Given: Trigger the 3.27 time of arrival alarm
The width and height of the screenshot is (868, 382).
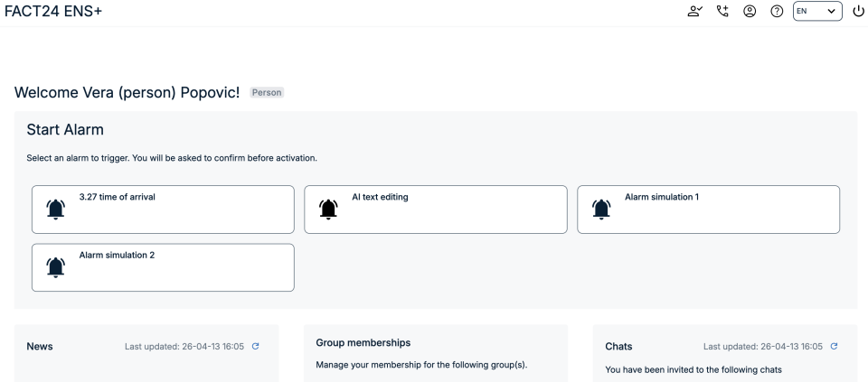Looking at the screenshot, I should coord(163,210).
